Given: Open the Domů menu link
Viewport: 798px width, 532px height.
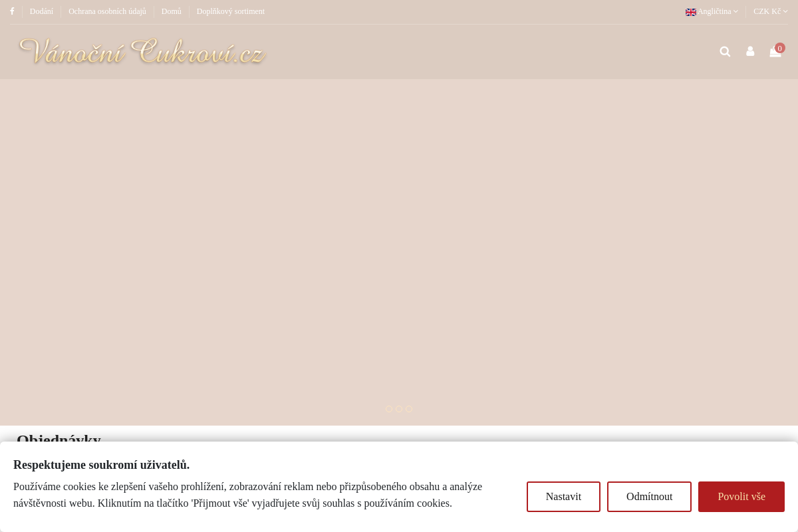Looking at the screenshot, I should coord(171,11).
